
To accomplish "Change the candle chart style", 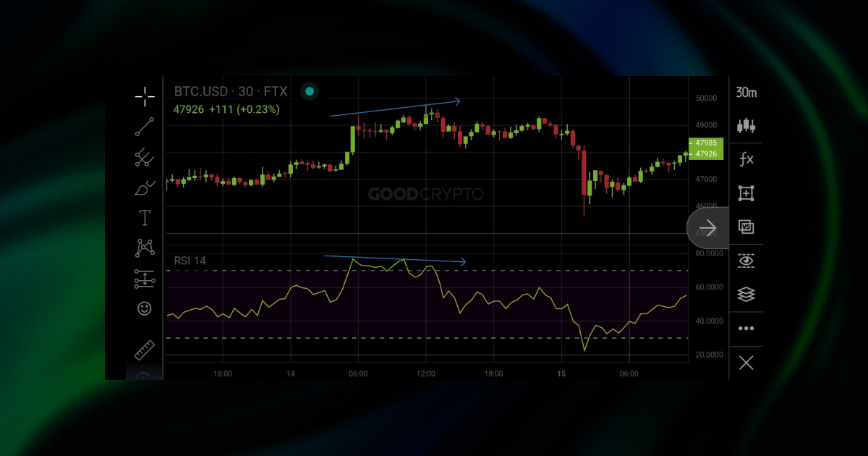I will click(746, 126).
